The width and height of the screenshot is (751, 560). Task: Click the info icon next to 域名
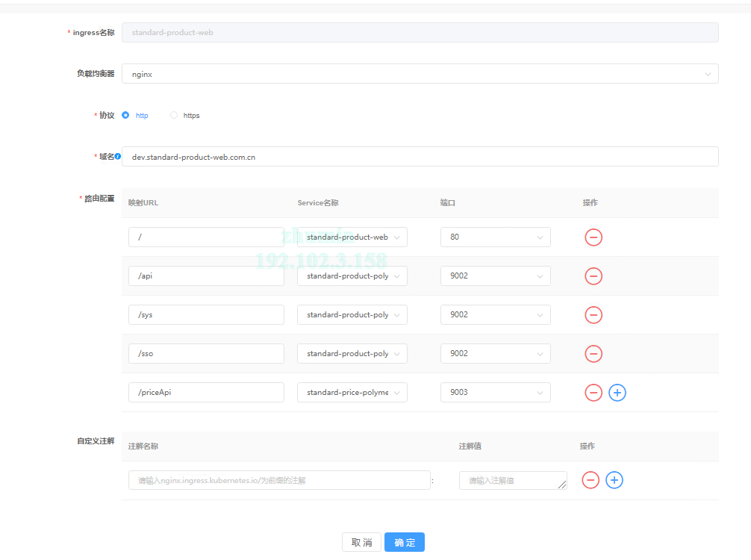click(x=118, y=156)
